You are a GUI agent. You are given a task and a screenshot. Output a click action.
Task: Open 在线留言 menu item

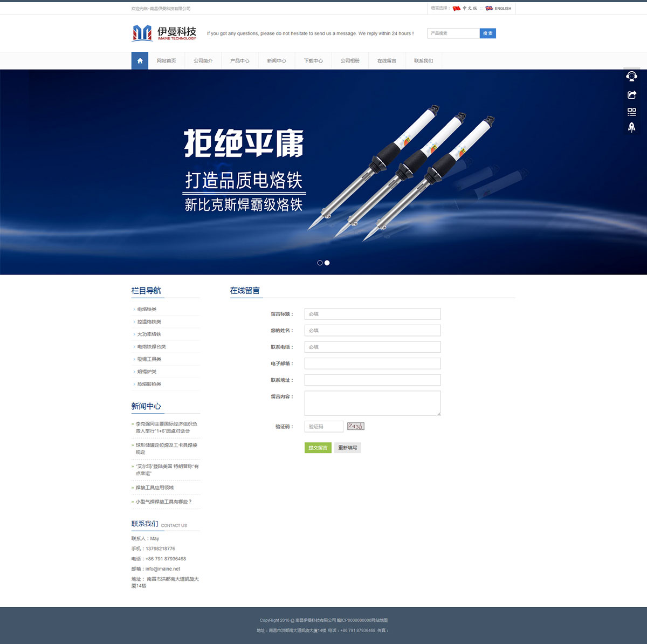[x=387, y=60]
